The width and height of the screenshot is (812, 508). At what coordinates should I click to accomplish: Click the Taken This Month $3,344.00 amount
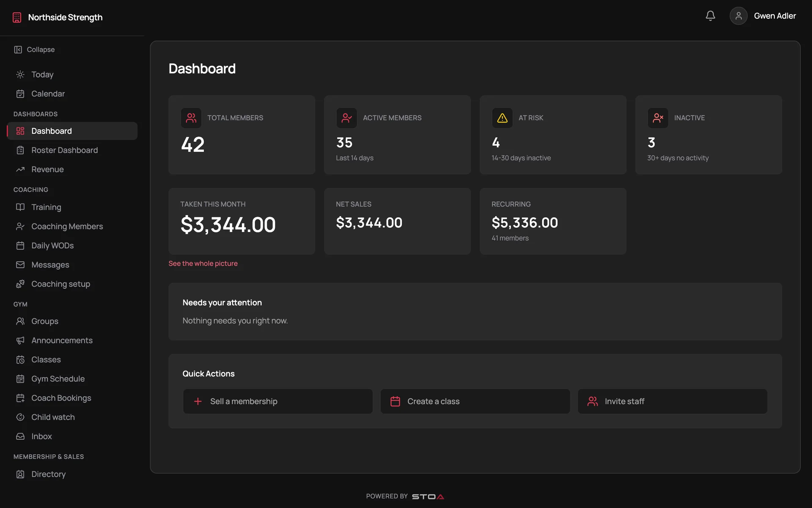click(x=228, y=225)
